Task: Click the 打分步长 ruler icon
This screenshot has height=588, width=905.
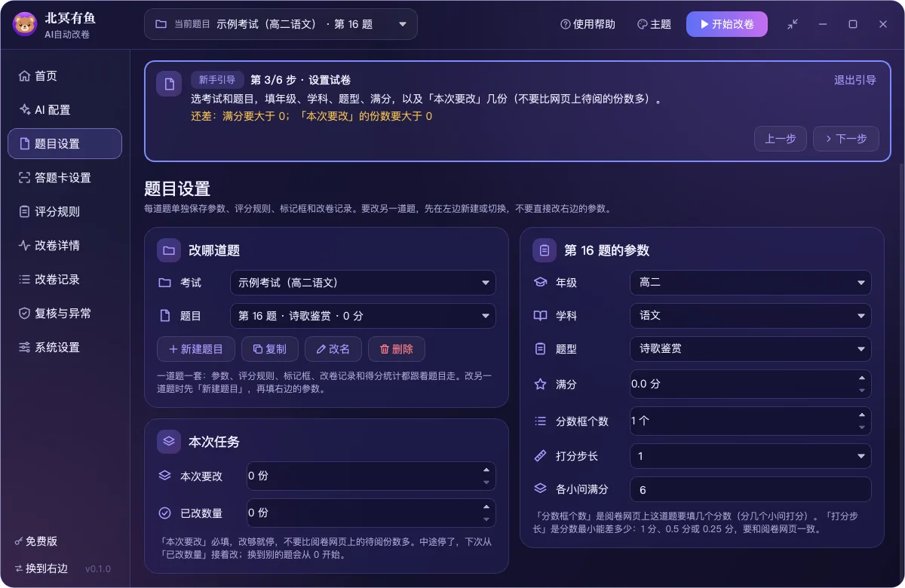Action: [540, 456]
